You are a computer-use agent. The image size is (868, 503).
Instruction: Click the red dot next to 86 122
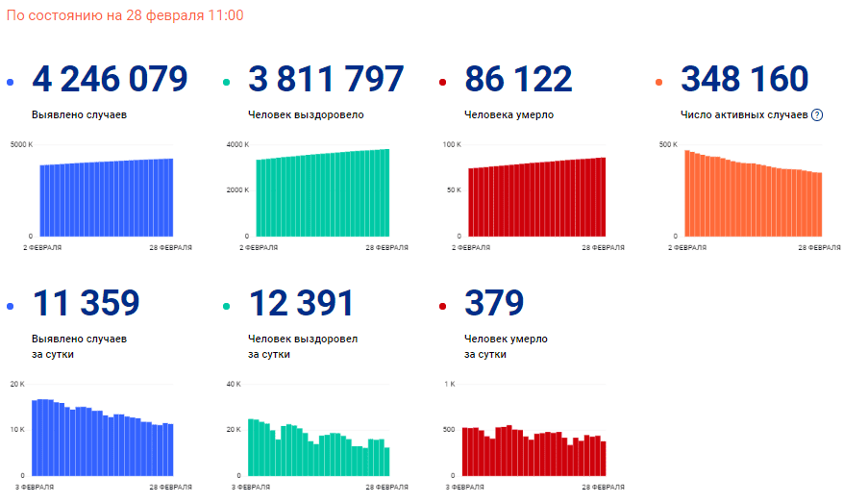tap(441, 84)
